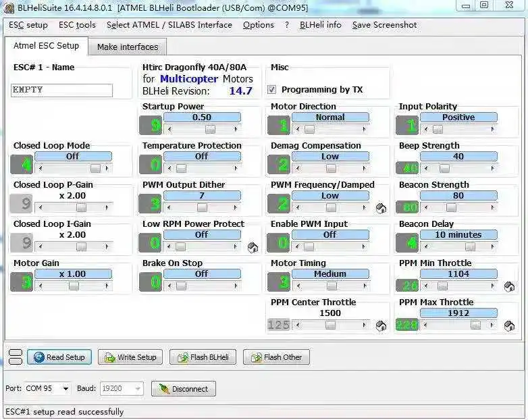Open the Options menu

[x=259, y=25]
